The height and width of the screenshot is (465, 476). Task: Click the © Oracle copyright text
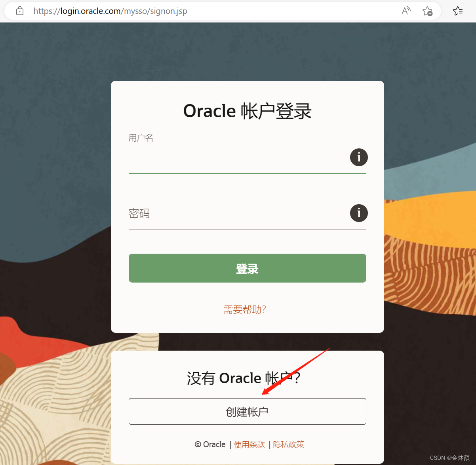click(210, 444)
